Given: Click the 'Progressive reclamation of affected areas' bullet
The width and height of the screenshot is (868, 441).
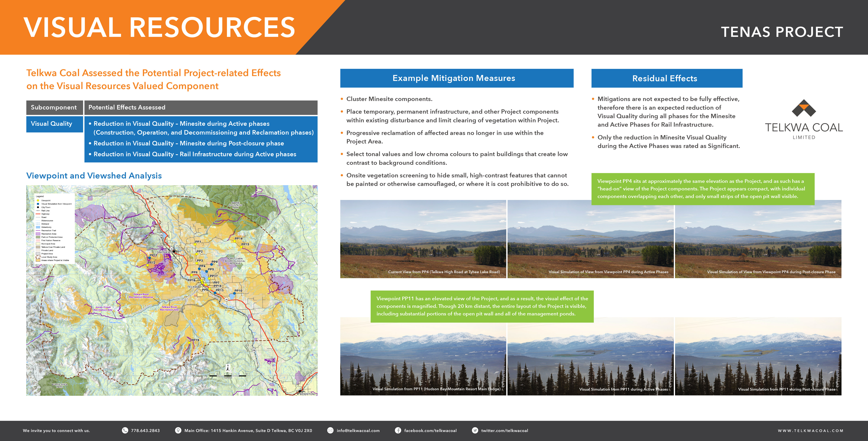Looking at the screenshot, I should point(445,137).
